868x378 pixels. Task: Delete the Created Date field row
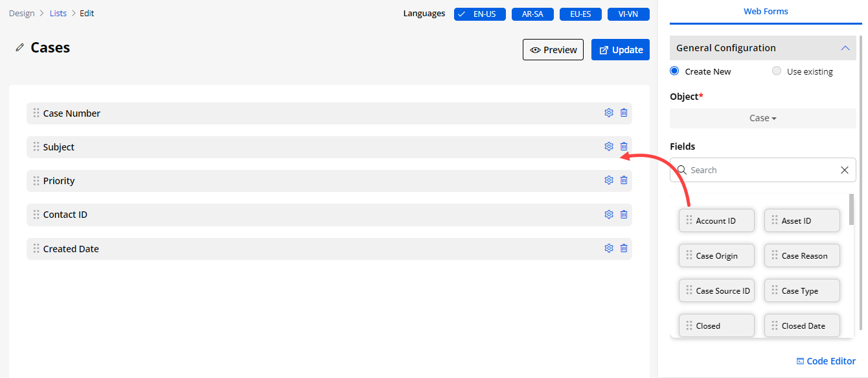tap(624, 248)
